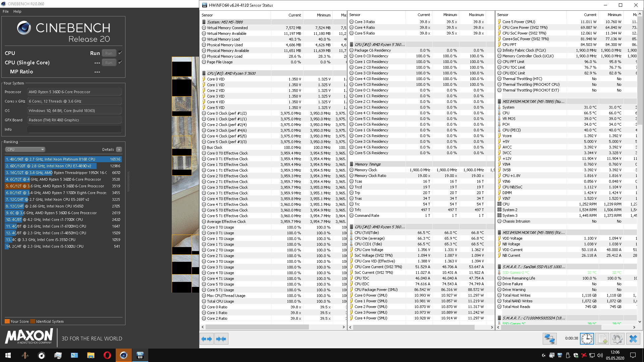Select the CPU (Tctl/Tdie) sensor row

(x=421, y=233)
